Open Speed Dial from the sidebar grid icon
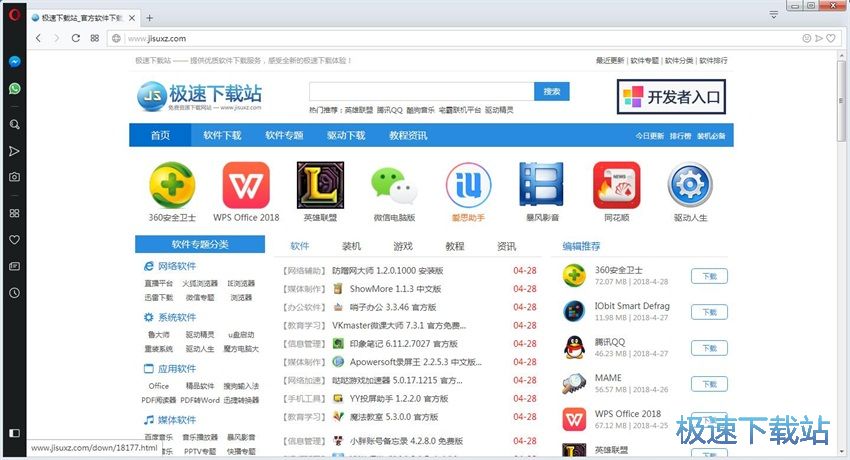Image resolution: width=850 pixels, height=460 pixels. point(15,213)
